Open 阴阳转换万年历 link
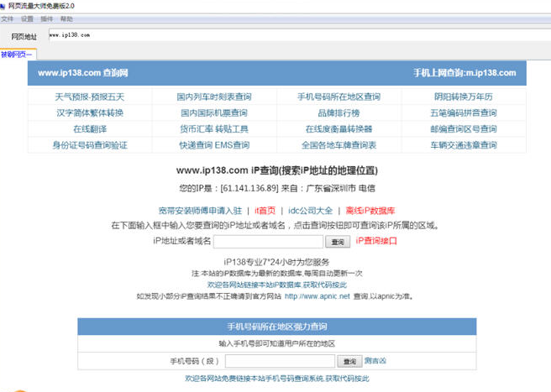This screenshot has height=392, width=551. click(463, 97)
